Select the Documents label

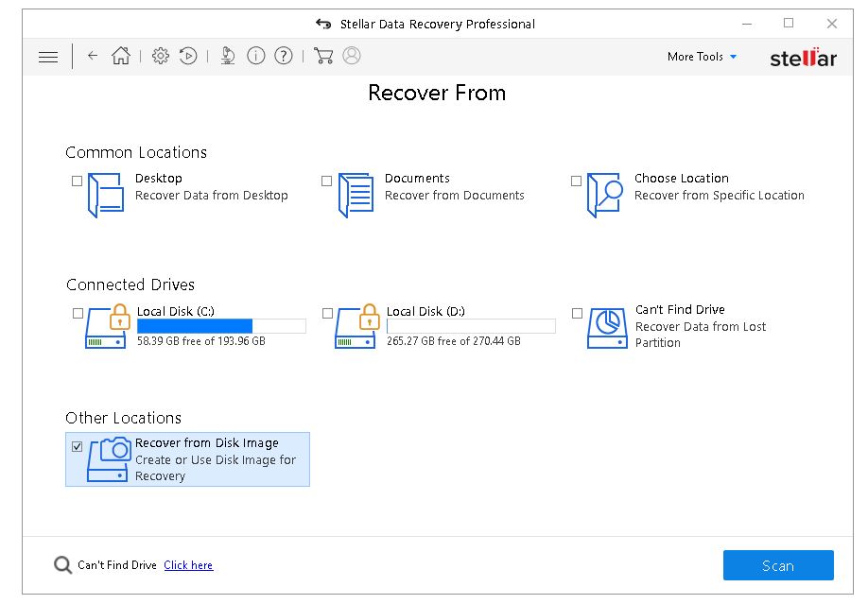(417, 179)
